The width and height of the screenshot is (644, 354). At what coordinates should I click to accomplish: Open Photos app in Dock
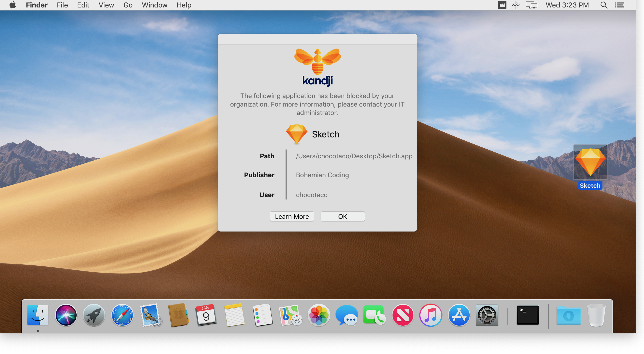318,315
